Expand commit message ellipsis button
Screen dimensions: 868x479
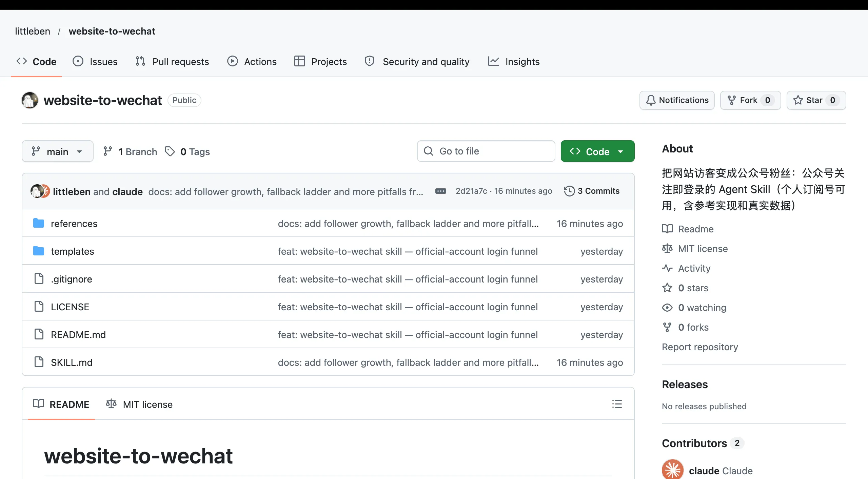coord(440,191)
